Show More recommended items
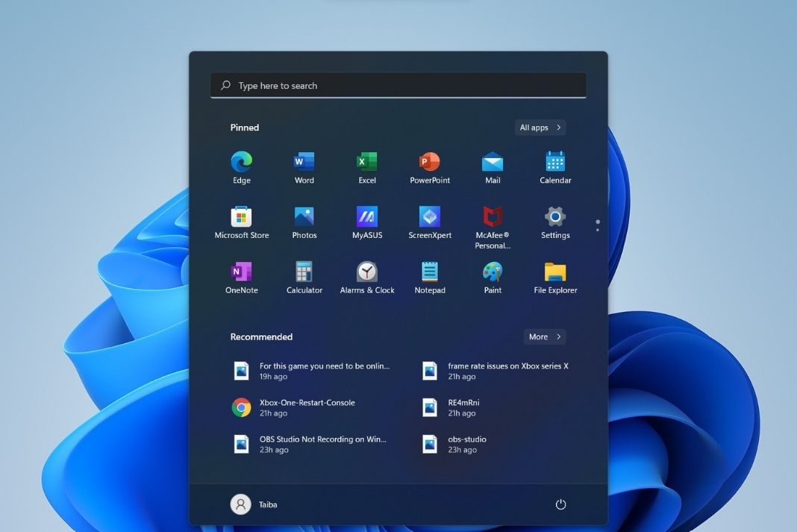The image size is (797, 532). tap(544, 337)
